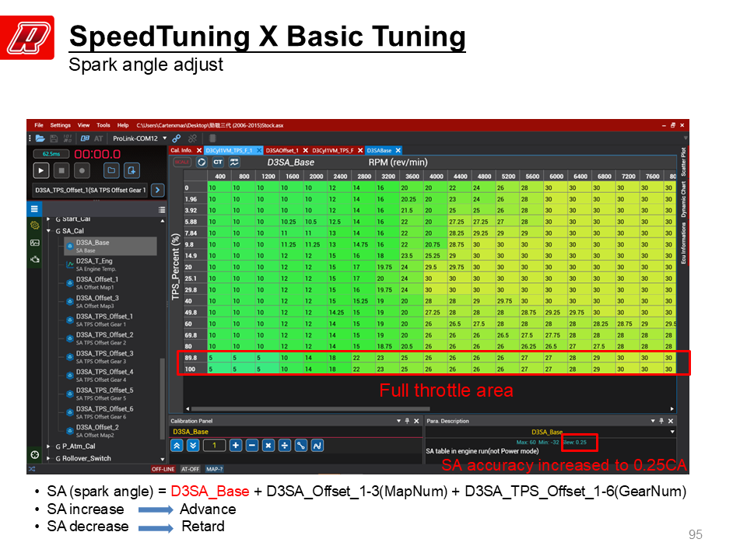
Task: Pin the Calibration Panel
Action: click(x=407, y=421)
